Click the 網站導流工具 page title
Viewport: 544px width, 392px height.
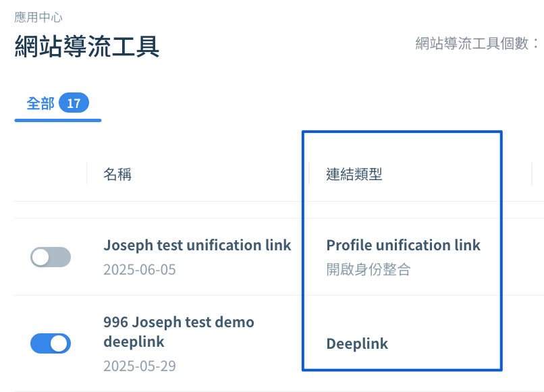[x=87, y=46]
